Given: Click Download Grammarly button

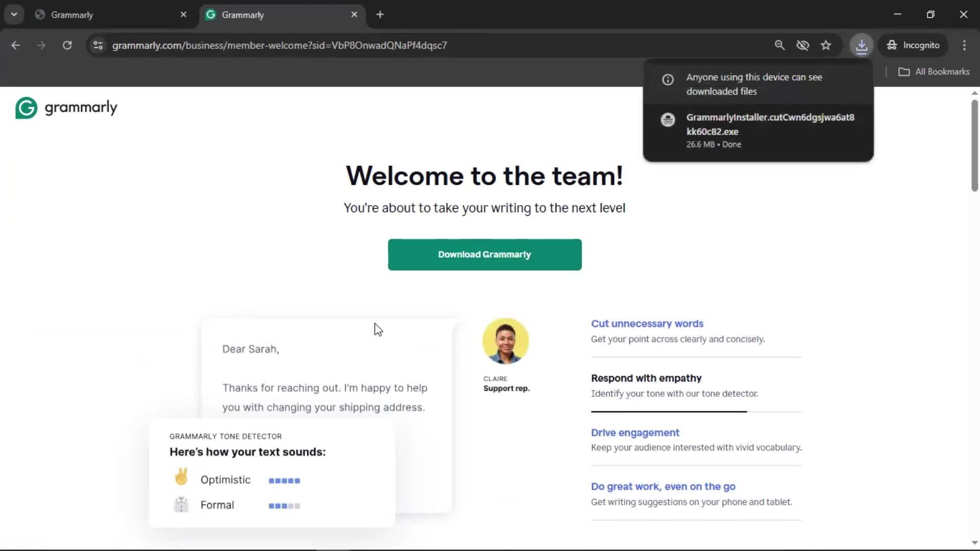Looking at the screenshot, I should coord(484,255).
